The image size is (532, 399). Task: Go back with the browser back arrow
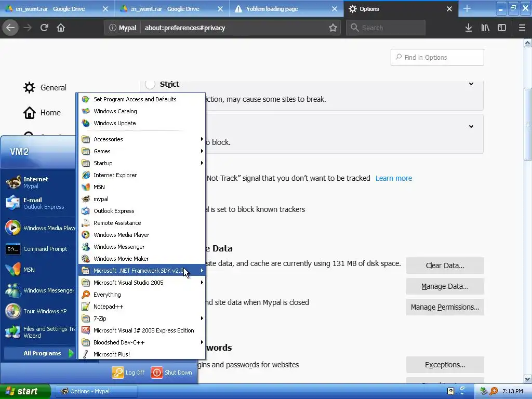pyautogui.click(x=10, y=28)
